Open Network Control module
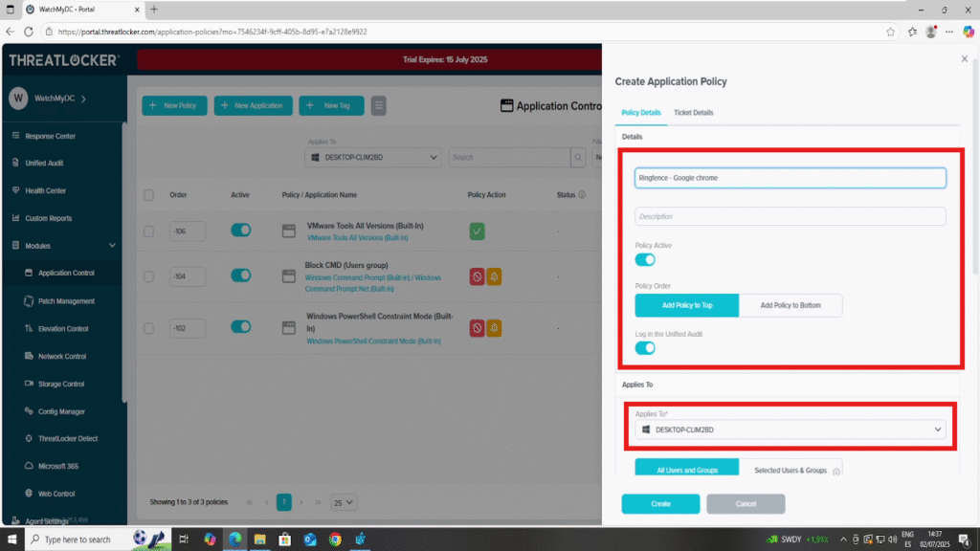980x551 pixels. click(62, 356)
